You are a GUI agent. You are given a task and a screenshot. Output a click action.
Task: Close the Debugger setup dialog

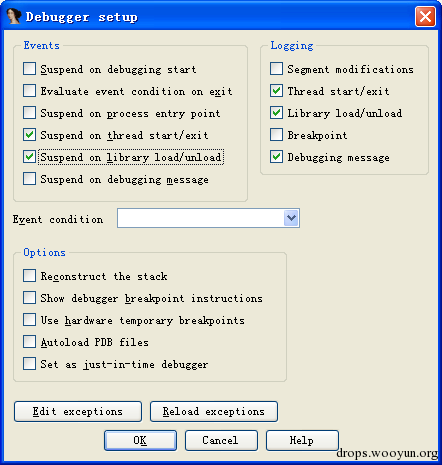(425, 16)
